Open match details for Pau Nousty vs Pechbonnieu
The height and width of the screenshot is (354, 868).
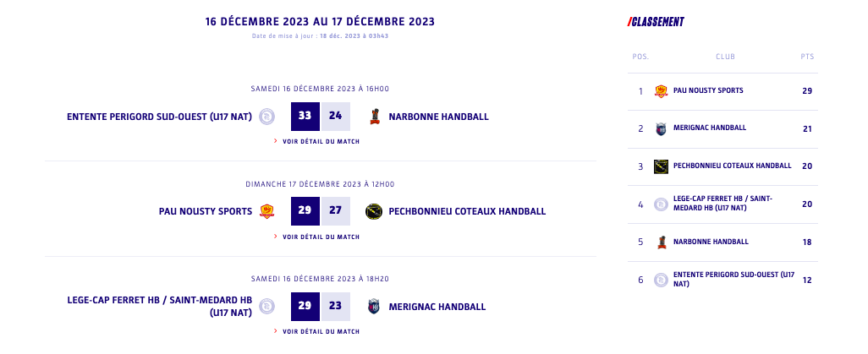point(321,237)
